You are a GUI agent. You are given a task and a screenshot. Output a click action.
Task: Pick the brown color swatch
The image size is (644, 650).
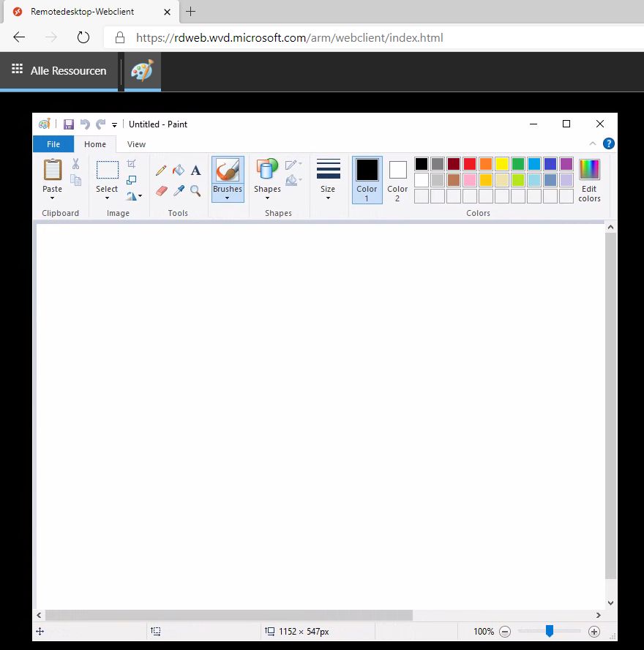454,180
